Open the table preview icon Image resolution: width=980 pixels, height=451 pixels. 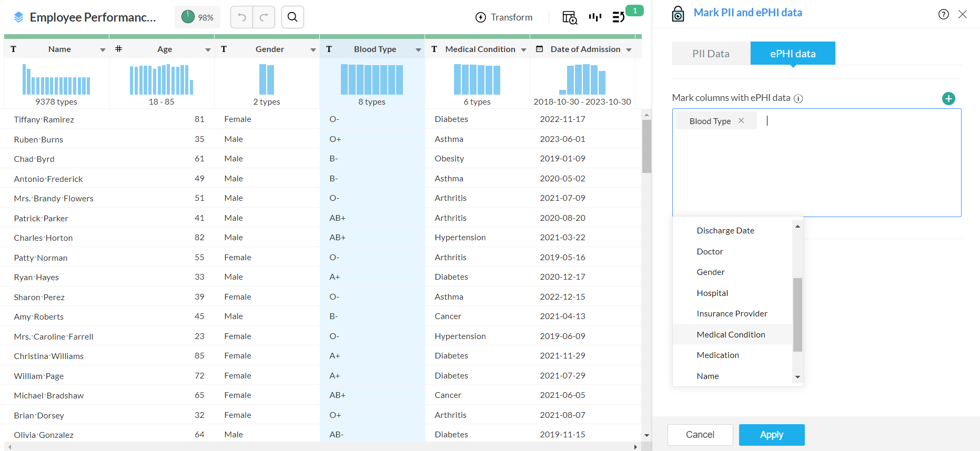(x=570, y=17)
